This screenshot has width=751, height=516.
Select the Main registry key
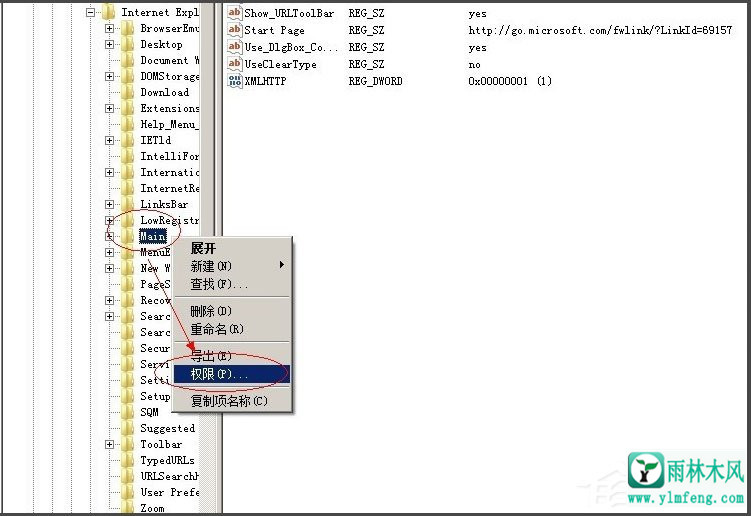click(153, 236)
